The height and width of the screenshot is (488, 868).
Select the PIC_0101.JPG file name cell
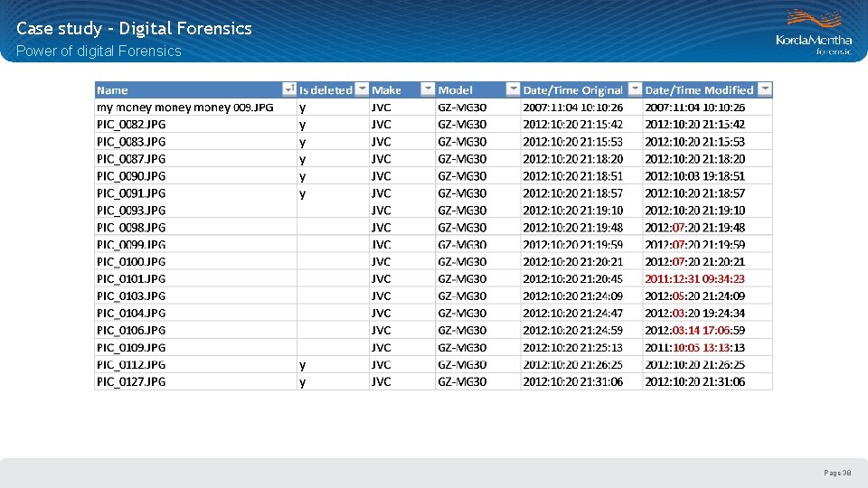click(195, 279)
